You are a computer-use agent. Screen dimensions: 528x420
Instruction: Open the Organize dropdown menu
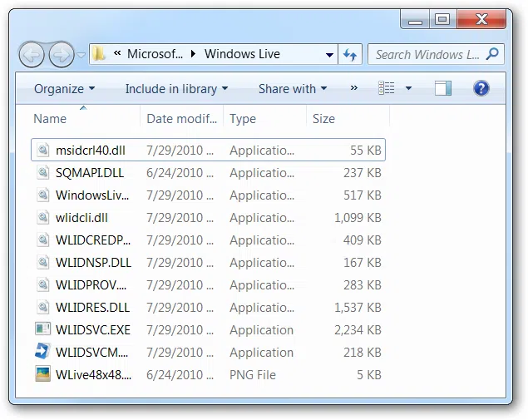(64, 88)
